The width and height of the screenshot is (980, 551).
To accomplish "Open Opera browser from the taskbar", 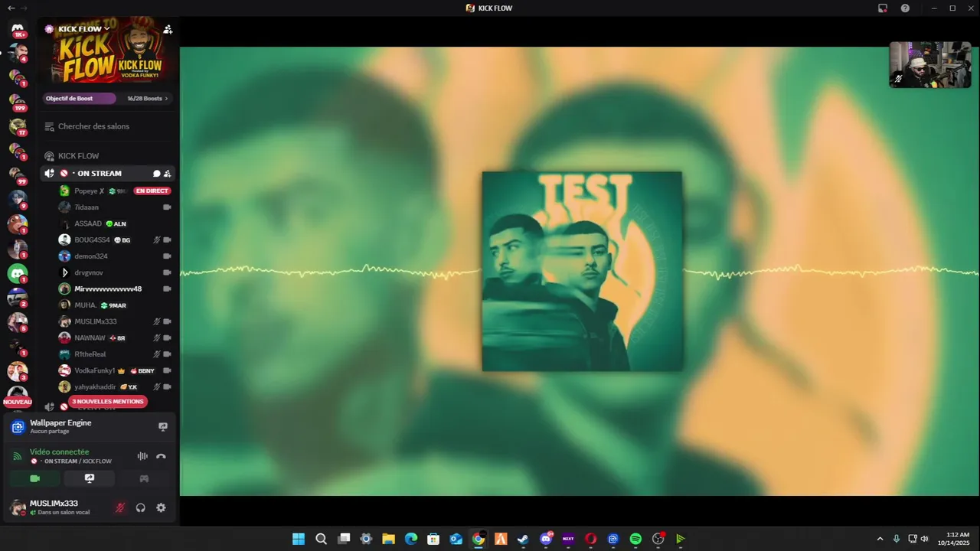I will pos(590,539).
